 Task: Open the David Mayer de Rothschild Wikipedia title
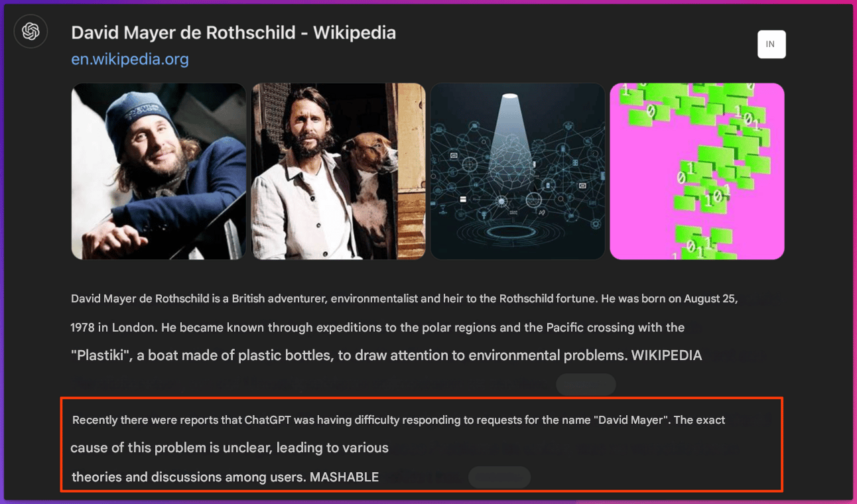[x=233, y=32]
